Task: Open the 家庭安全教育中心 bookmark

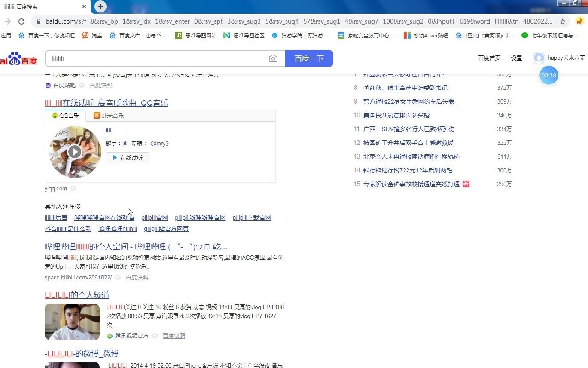Action: pyautogui.click(x=367, y=35)
